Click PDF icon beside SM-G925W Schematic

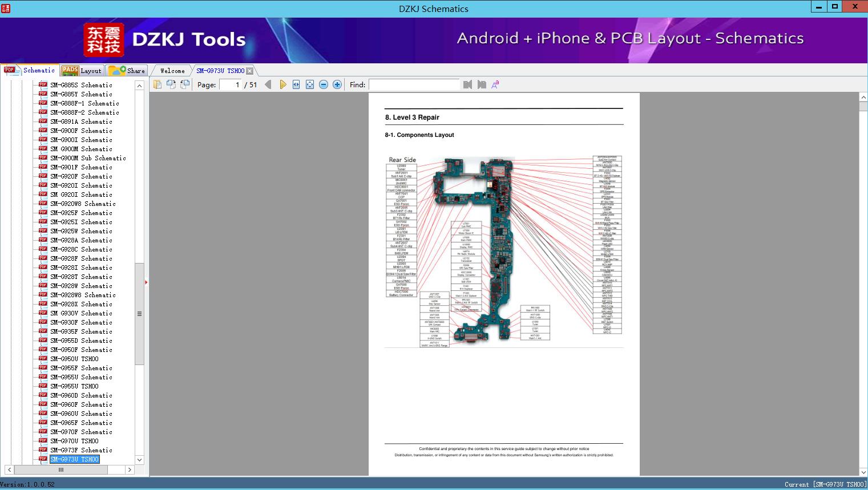43,230
